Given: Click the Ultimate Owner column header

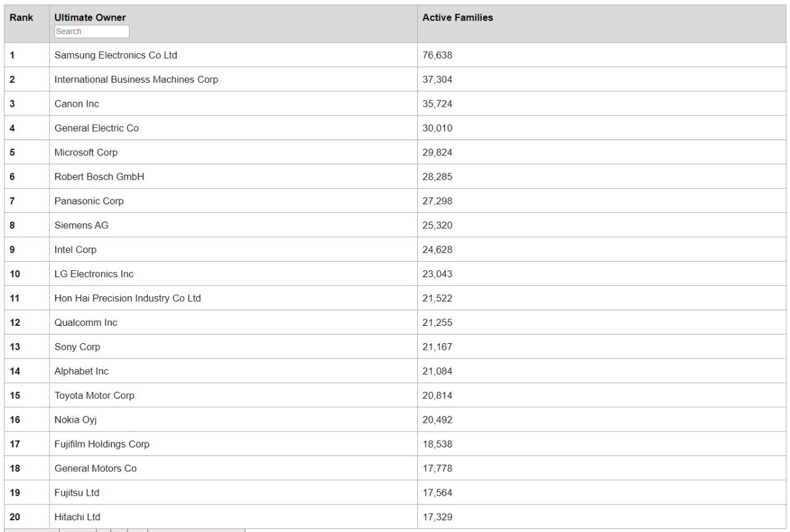Looking at the screenshot, I should coord(90,18).
